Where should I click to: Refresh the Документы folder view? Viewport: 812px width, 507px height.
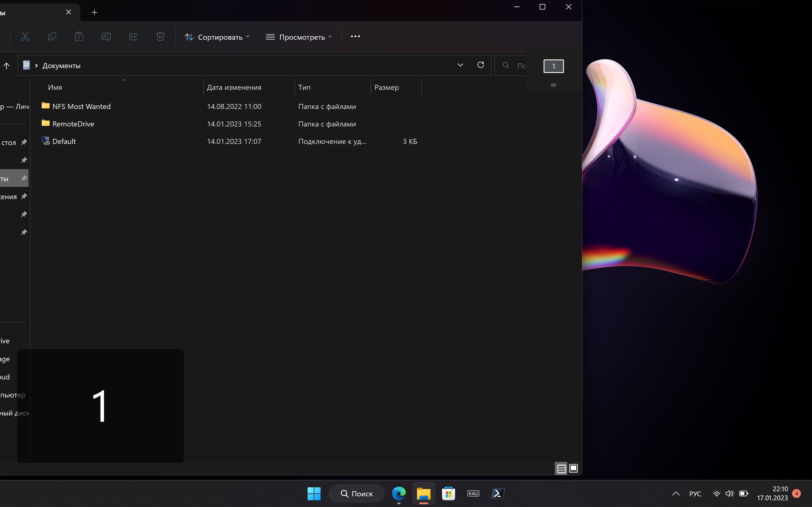point(480,65)
